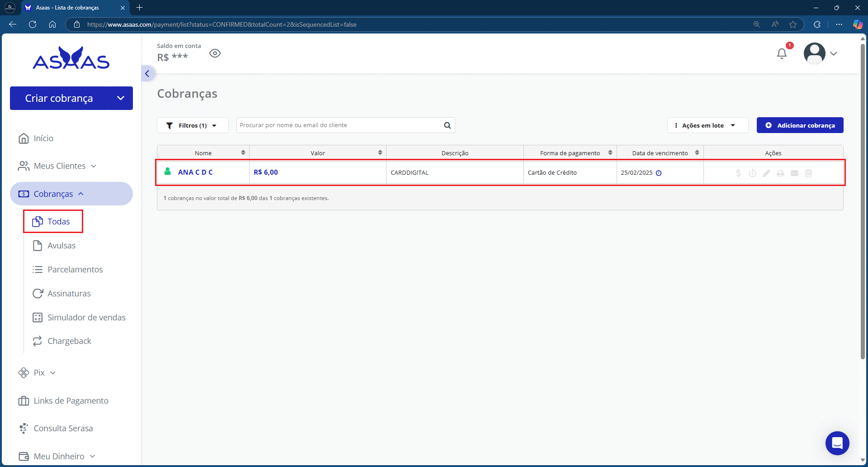Click the pencil edit icon for ANA C D C
The height and width of the screenshot is (467, 868).
(x=766, y=173)
